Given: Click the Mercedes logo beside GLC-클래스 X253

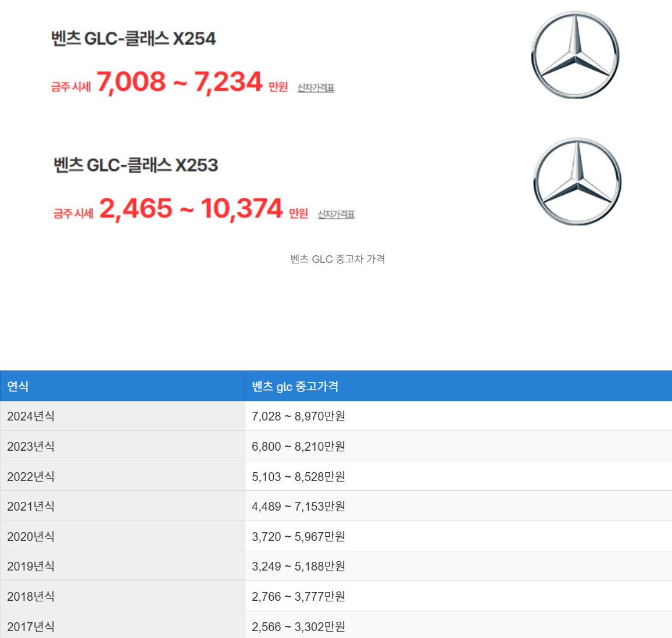Looking at the screenshot, I should (577, 181).
